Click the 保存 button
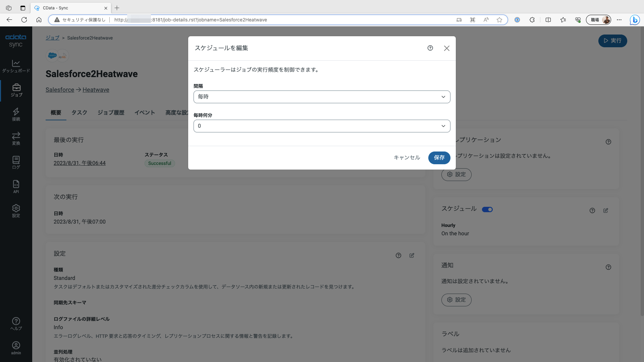Viewport: 644px width, 362px height. 439,158
